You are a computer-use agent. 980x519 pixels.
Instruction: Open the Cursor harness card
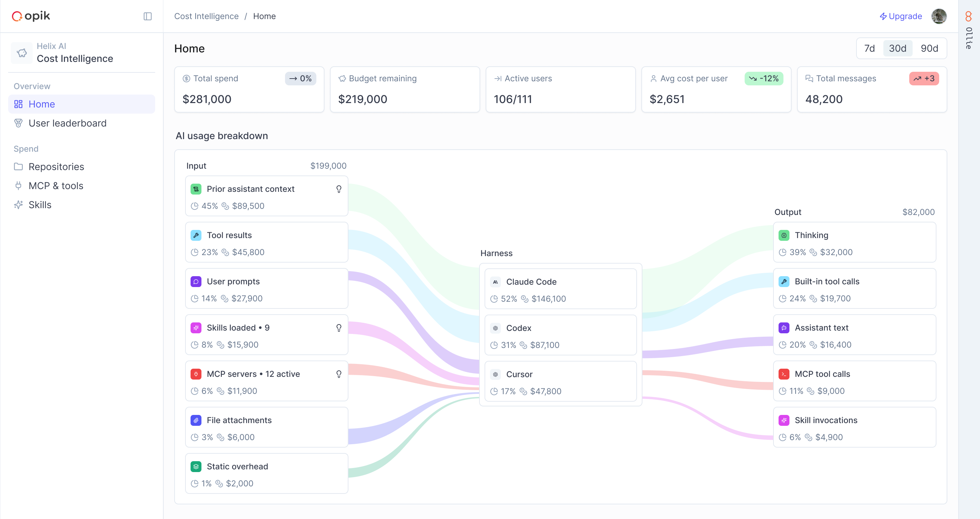560,381
